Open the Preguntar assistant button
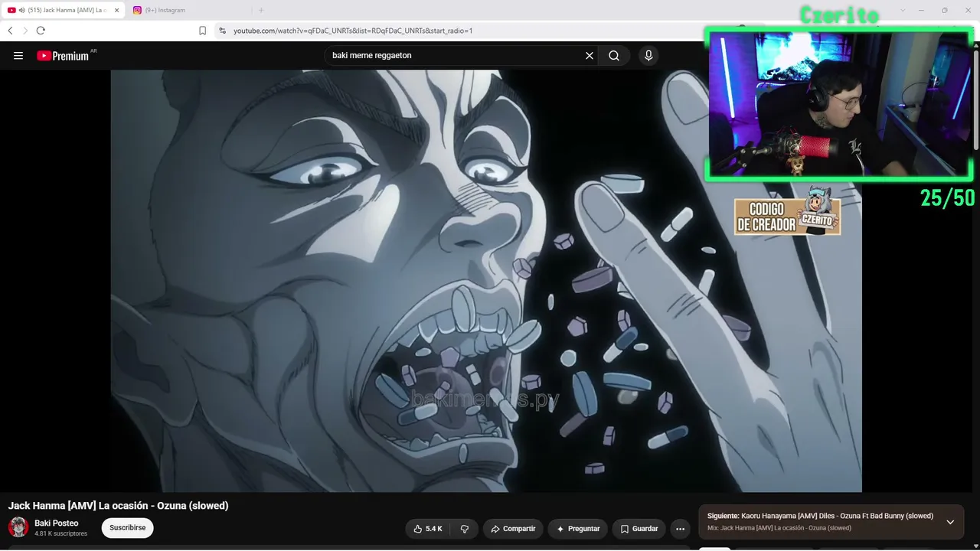Image resolution: width=980 pixels, height=551 pixels. tap(578, 529)
